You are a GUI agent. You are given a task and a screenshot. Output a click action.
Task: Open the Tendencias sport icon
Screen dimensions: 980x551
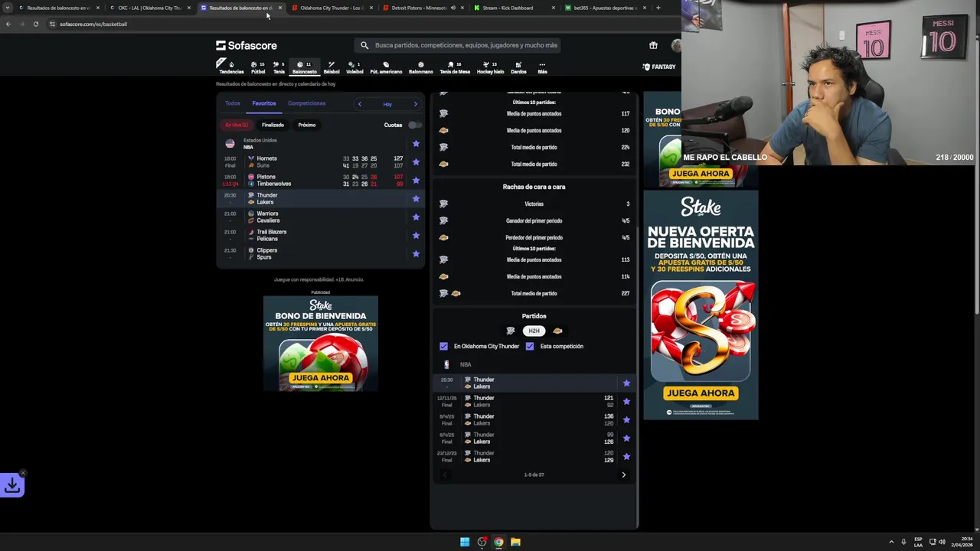point(231,67)
